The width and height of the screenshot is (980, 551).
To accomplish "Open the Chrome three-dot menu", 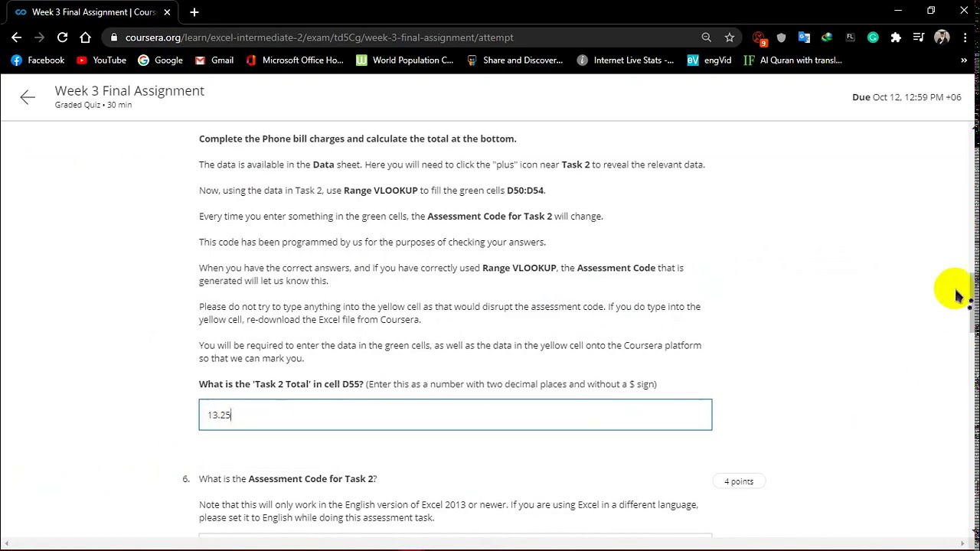I will tap(965, 37).
